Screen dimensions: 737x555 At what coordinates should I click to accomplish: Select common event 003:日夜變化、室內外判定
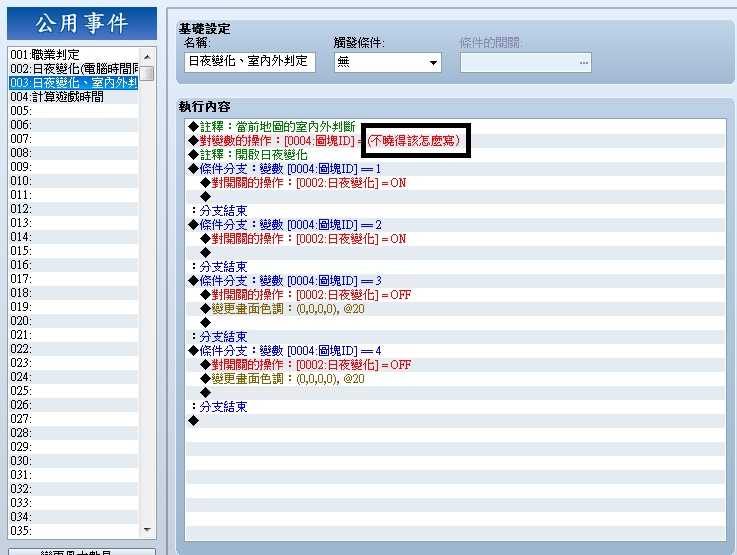tap(74, 83)
